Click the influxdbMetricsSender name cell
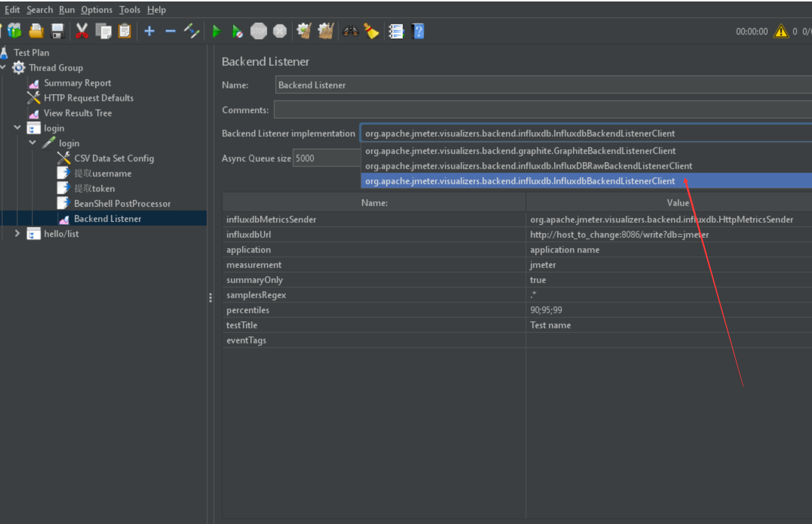Viewport: 812px width, 524px height. tap(374, 219)
